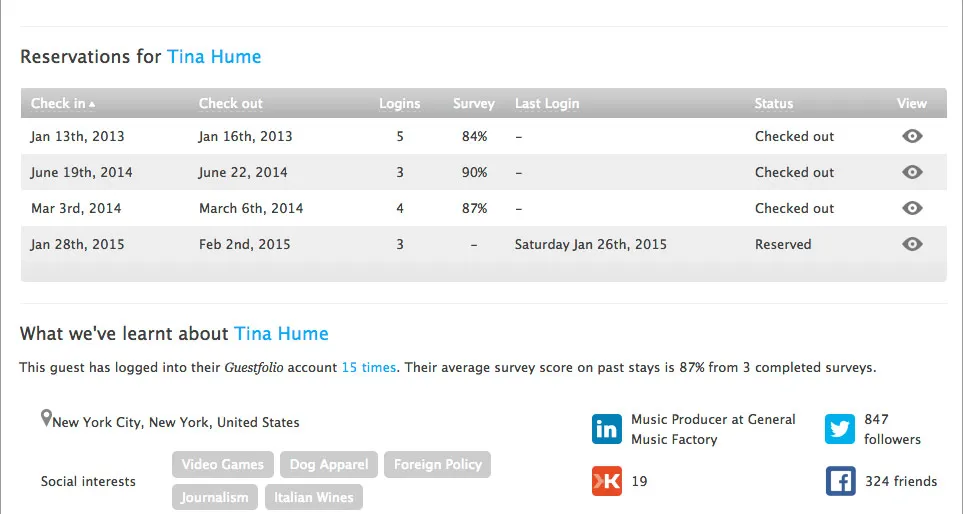This screenshot has width=963, height=514.
Task: Click the Klout score icon
Action: tap(606, 481)
